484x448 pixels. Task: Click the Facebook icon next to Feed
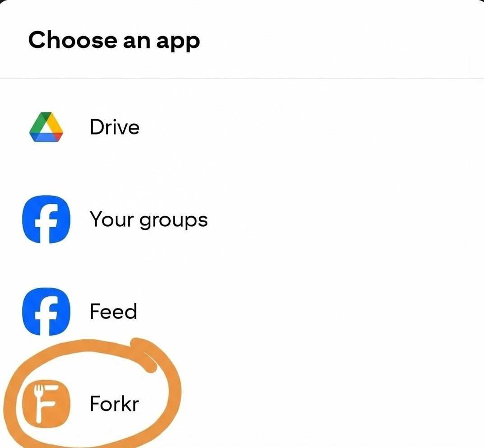(46, 312)
